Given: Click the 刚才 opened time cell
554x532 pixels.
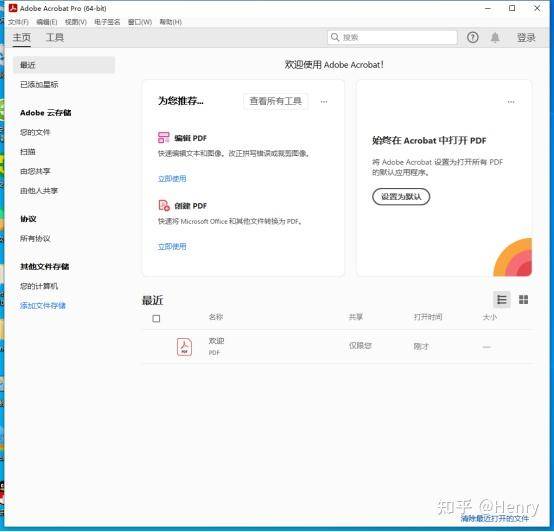Looking at the screenshot, I should coord(421,347).
